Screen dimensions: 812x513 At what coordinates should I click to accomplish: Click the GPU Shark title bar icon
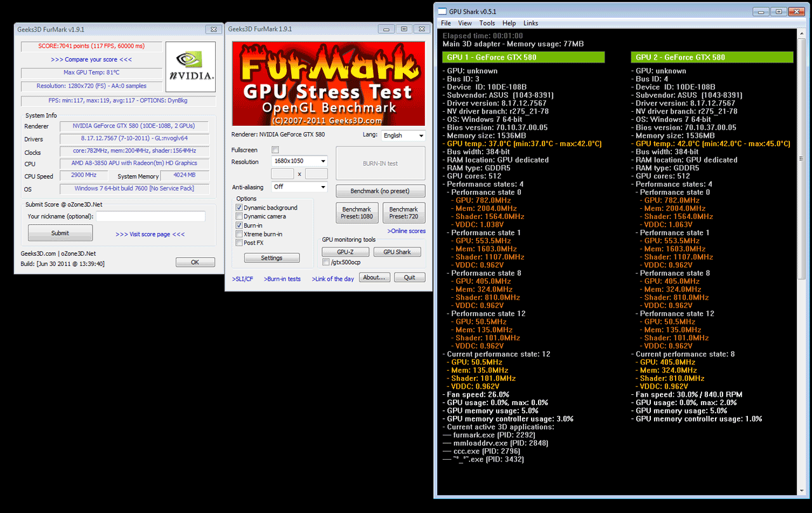pyautogui.click(x=442, y=11)
